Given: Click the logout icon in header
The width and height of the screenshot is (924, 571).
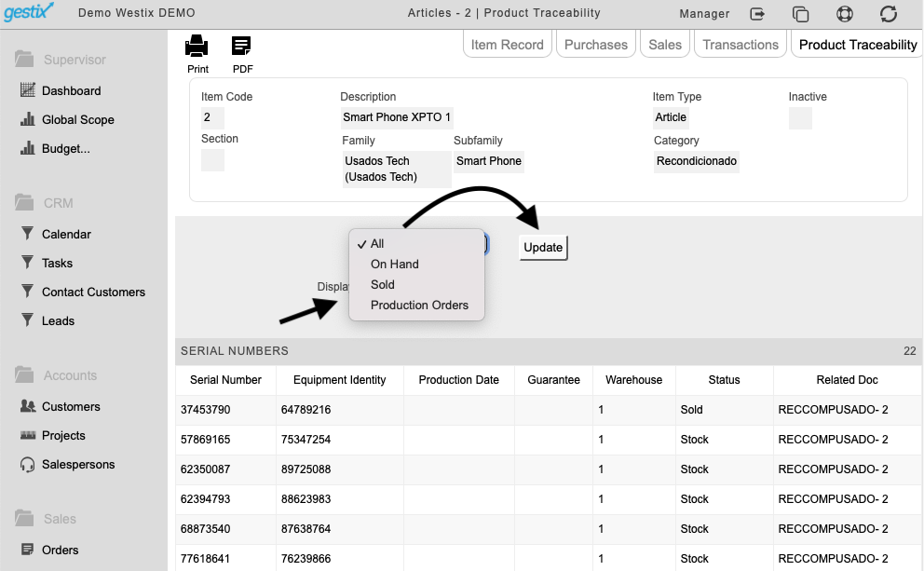Looking at the screenshot, I should tap(757, 14).
